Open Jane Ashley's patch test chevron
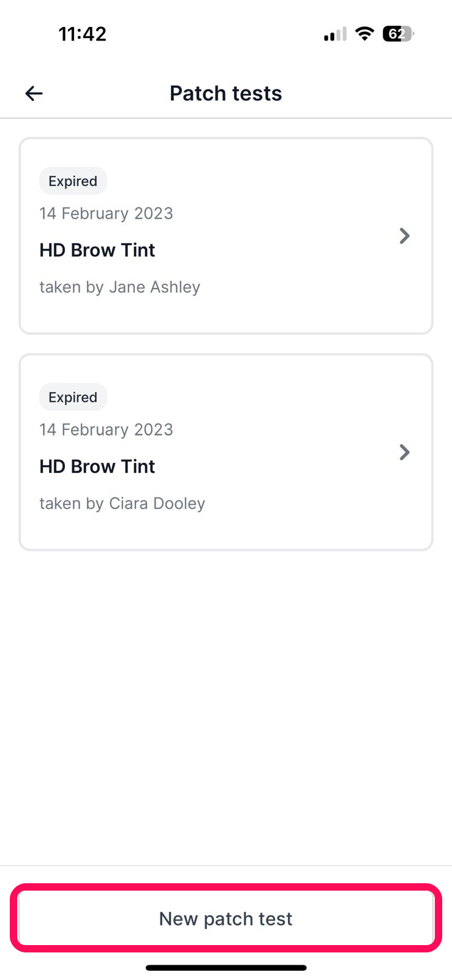 click(x=404, y=236)
